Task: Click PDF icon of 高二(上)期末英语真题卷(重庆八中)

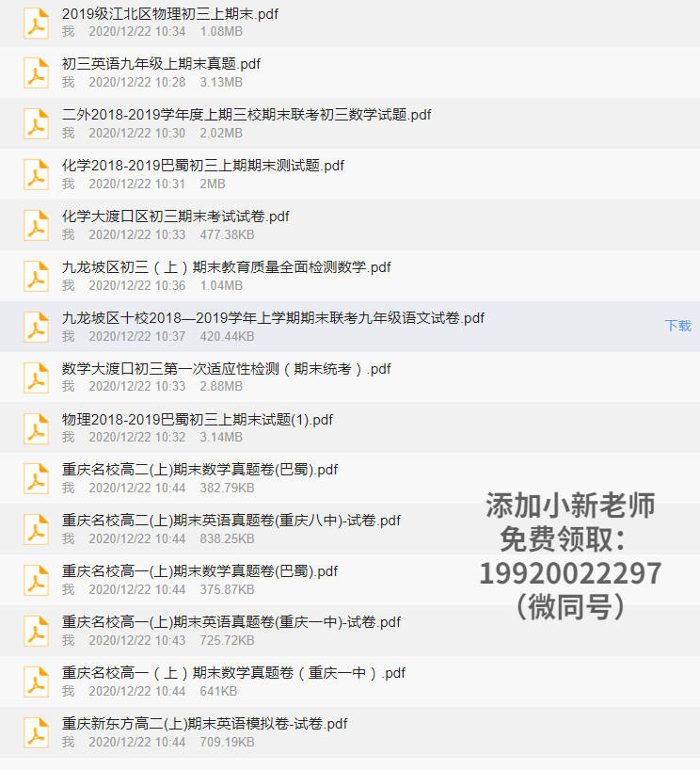Action: [x=37, y=530]
